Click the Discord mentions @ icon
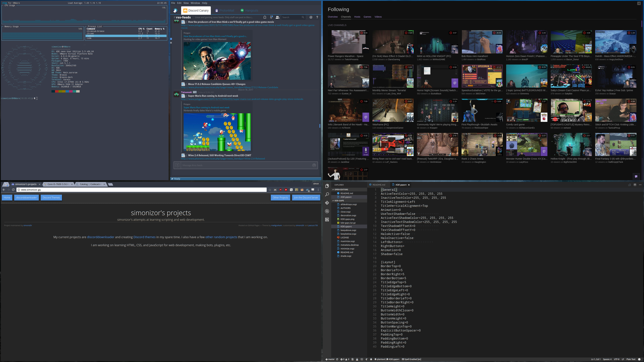644x362 pixels. [311, 17]
